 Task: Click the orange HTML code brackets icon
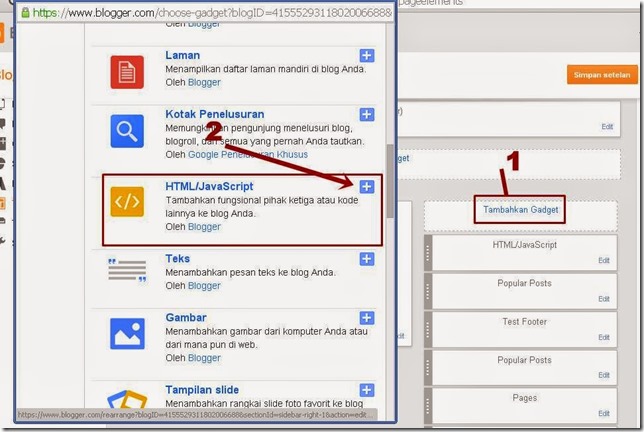click(x=127, y=202)
